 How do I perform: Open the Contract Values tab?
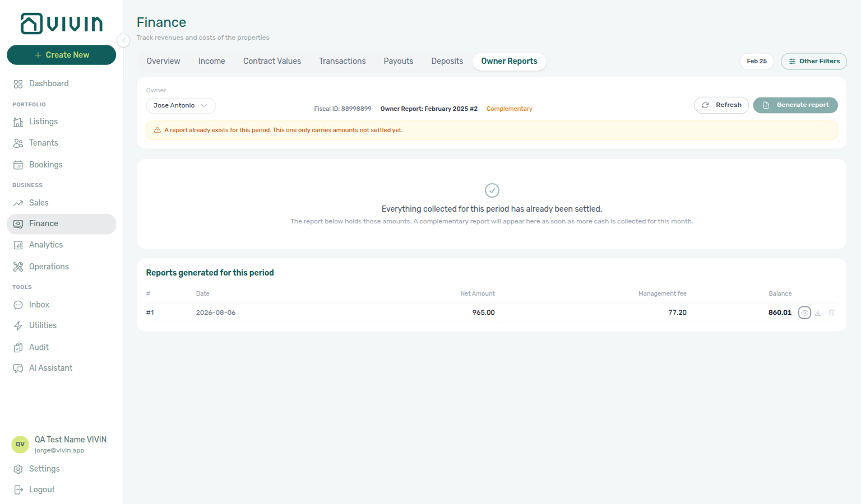tap(272, 61)
